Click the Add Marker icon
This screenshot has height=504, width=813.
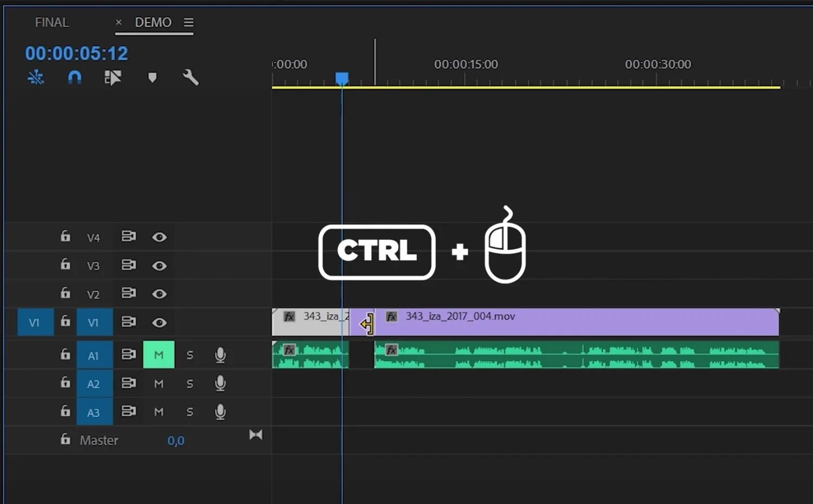coord(152,77)
